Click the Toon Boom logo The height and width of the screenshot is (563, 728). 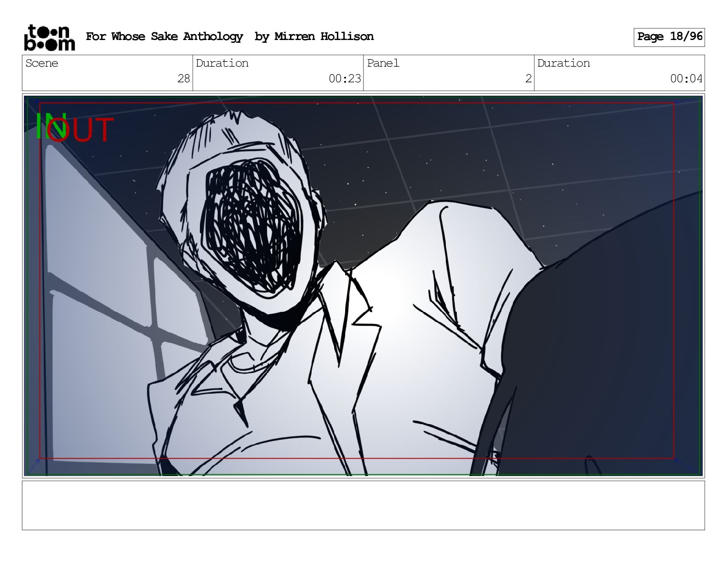(49, 37)
